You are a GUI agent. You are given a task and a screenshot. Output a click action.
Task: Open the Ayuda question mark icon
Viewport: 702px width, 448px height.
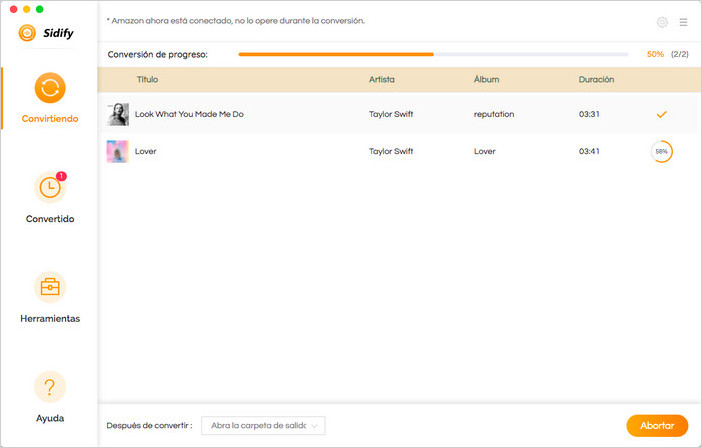click(x=50, y=387)
